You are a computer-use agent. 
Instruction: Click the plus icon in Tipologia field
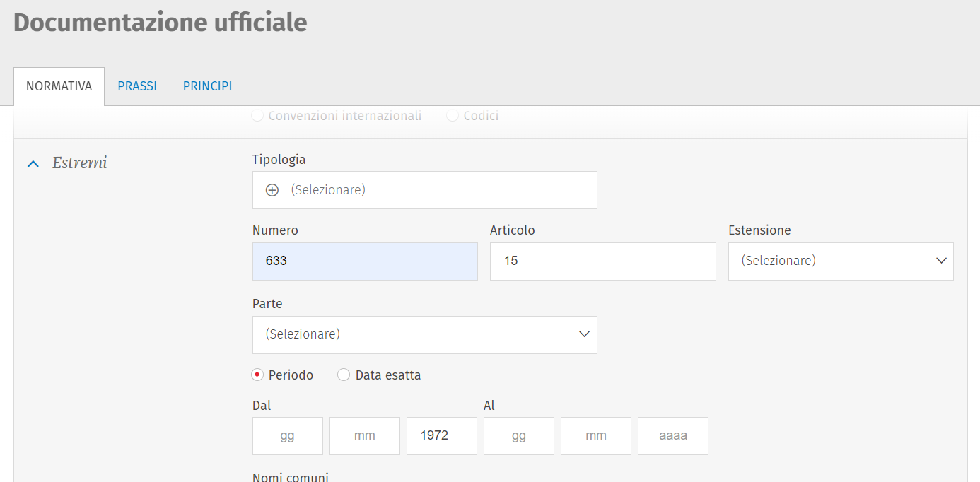[272, 190]
